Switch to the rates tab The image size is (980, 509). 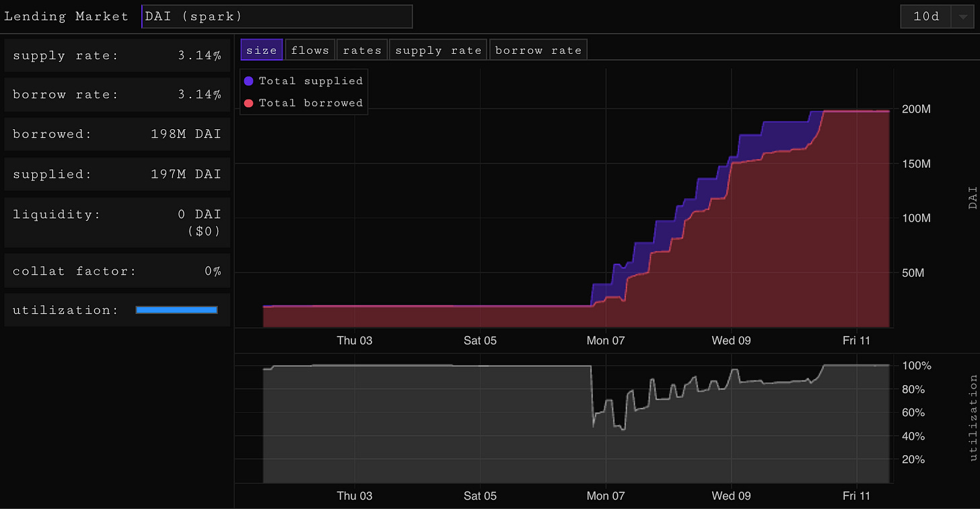coord(362,50)
